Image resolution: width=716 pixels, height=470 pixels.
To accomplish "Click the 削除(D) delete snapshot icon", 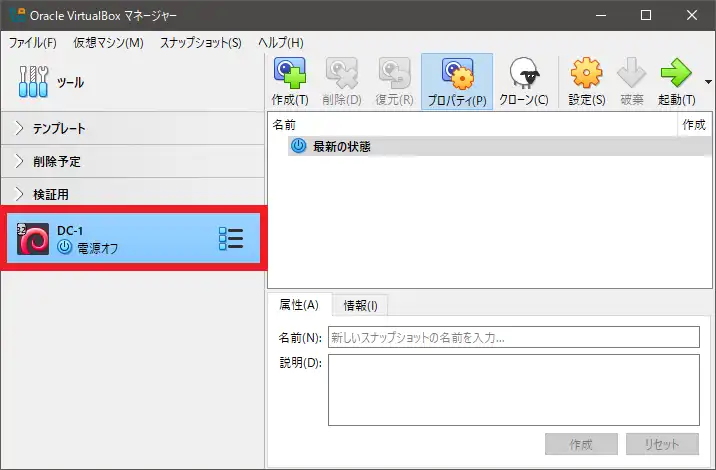I will 342,73.
